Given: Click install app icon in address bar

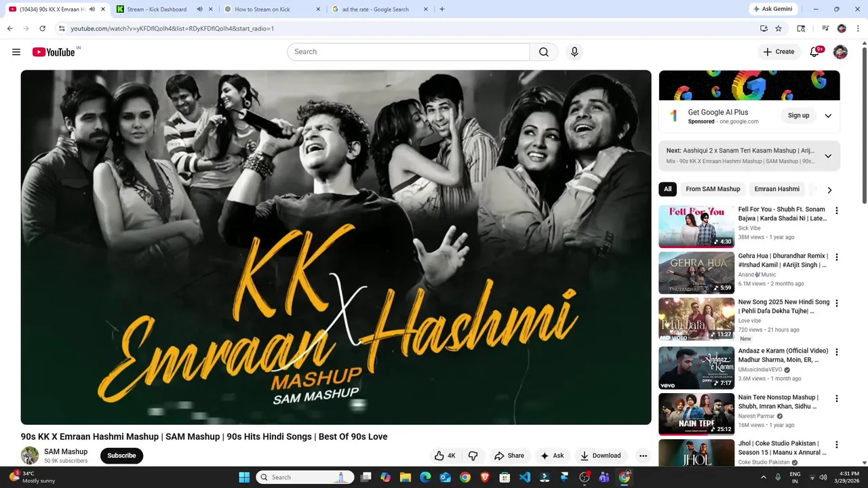Looking at the screenshot, I should pyautogui.click(x=764, y=28).
